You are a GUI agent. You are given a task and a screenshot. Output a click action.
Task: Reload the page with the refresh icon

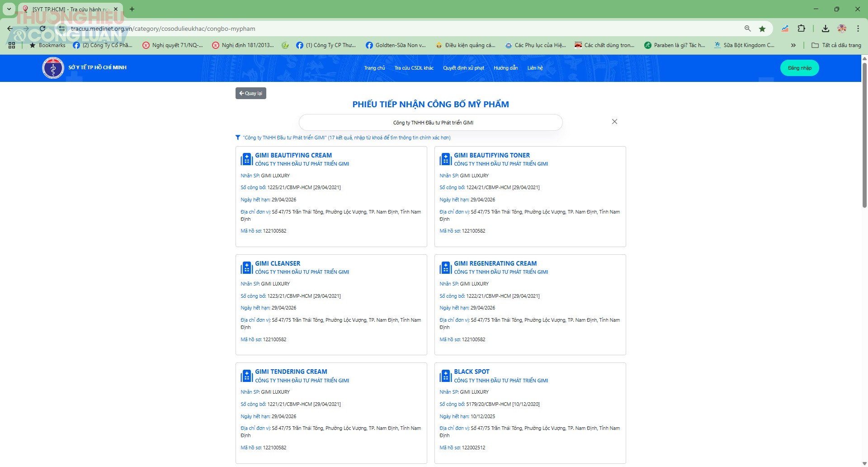tap(42, 29)
